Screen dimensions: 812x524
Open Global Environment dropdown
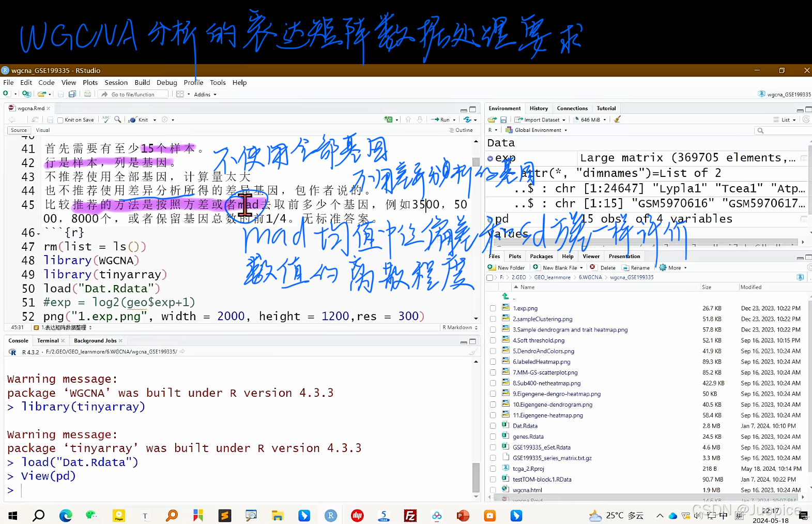pyautogui.click(x=537, y=130)
